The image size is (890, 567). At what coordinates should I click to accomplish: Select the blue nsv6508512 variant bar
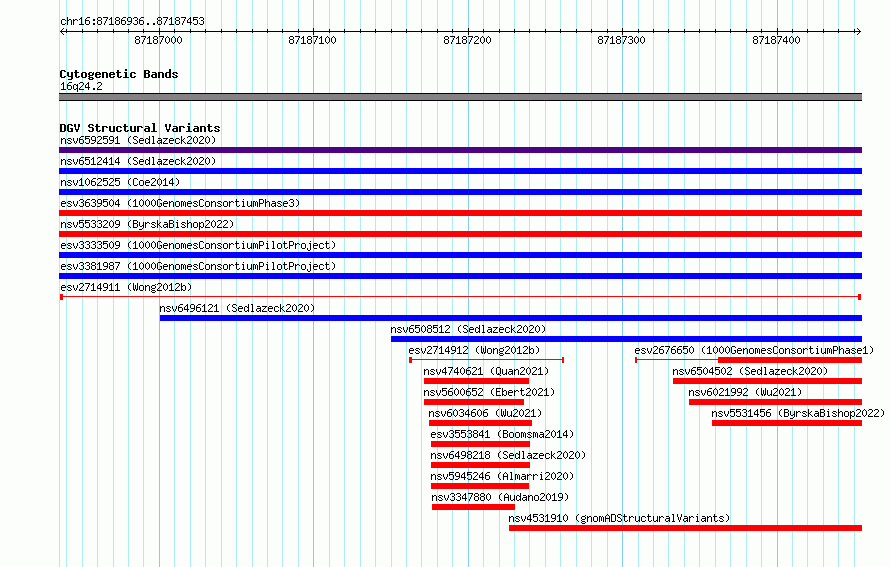(x=627, y=339)
